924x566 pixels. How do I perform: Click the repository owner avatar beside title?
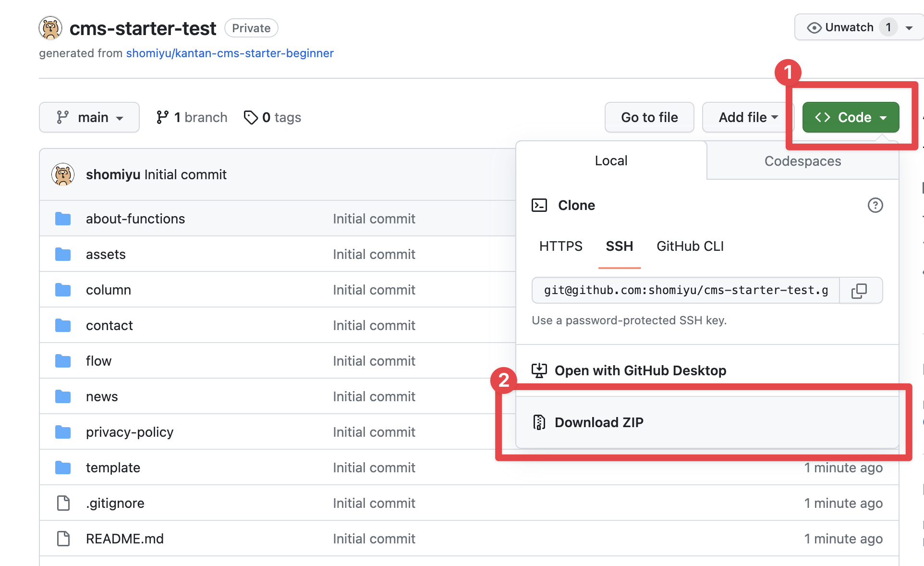50,28
